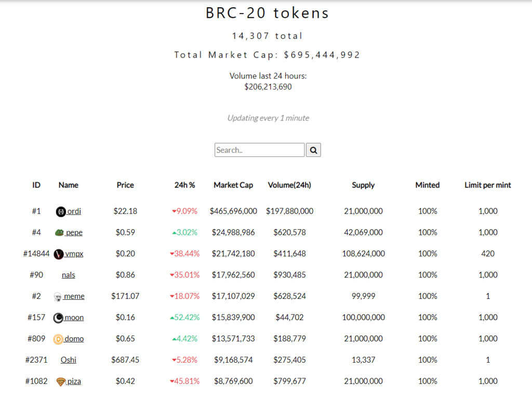
Task: Click the piza pizza slice icon
Action: pos(61,381)
